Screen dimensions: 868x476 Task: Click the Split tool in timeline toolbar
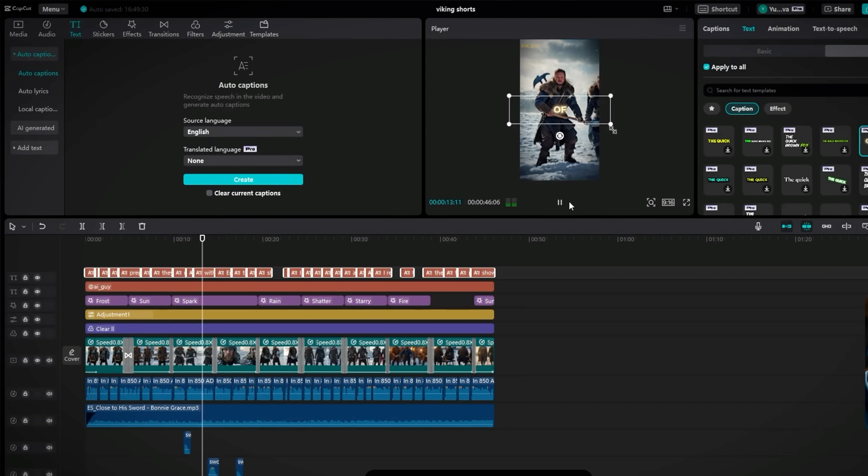click(x=82, y=226)
